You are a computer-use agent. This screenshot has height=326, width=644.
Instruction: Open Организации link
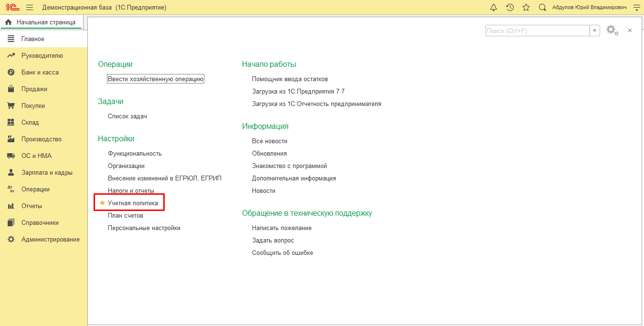126,166
